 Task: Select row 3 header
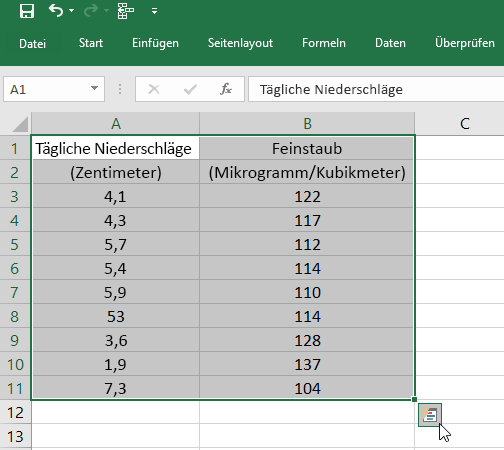[x=15, y=196]
